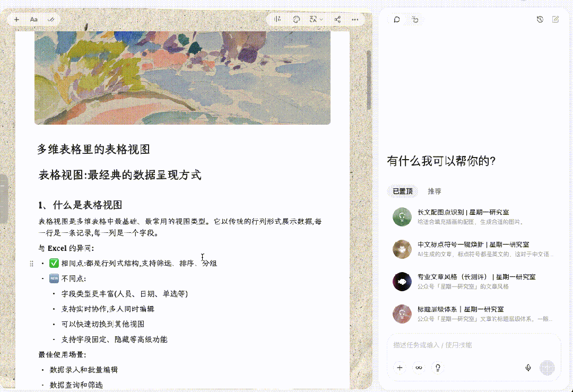573x392 pixels.
Task: Click the brown avatar of 中文标点符号一键焕新
Action: coord(402,249)
